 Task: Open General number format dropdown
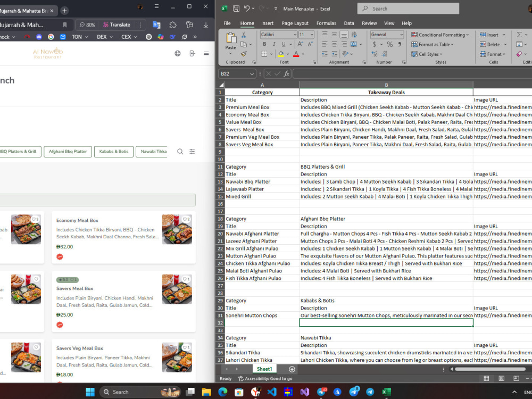point(401,35)
